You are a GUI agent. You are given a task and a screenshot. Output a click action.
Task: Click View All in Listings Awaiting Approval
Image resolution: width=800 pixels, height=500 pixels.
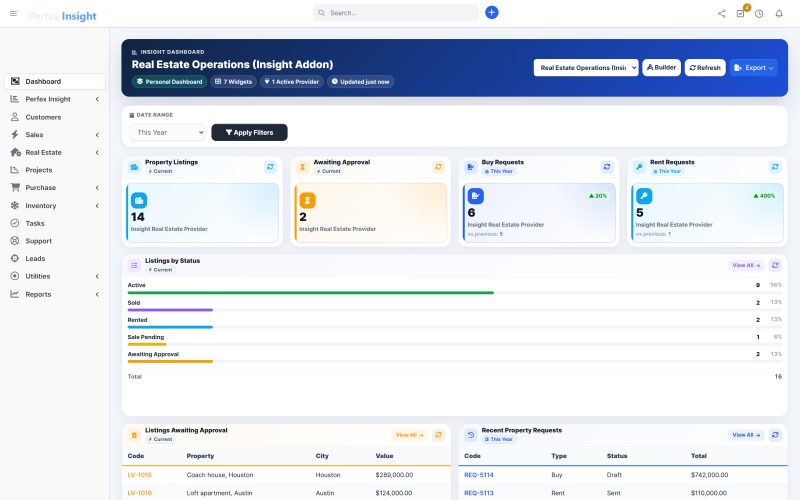tap(409, 435)
